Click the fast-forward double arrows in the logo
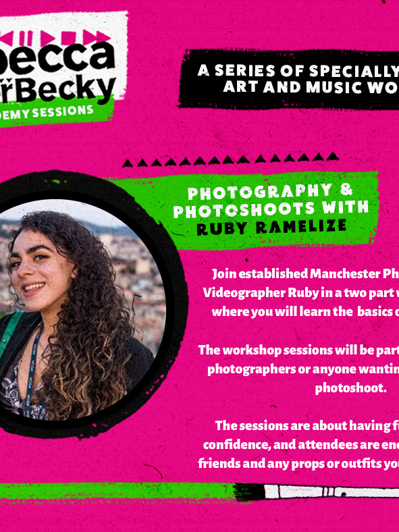This screenshot has width=399, height=532. click(x=97, y=36)
